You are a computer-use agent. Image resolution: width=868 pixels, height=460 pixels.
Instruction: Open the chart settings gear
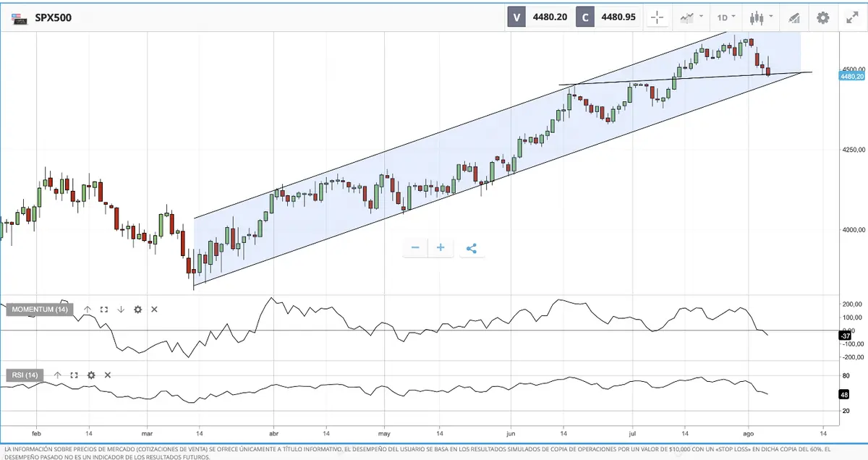[822, 17]
